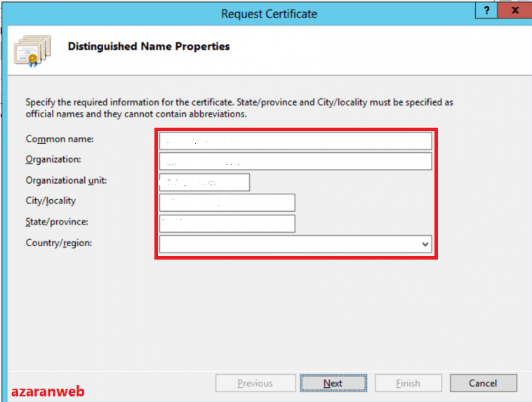This screenshot has height=402, width=532.
Task: Click the Organization label text
Action: (53, 159)
